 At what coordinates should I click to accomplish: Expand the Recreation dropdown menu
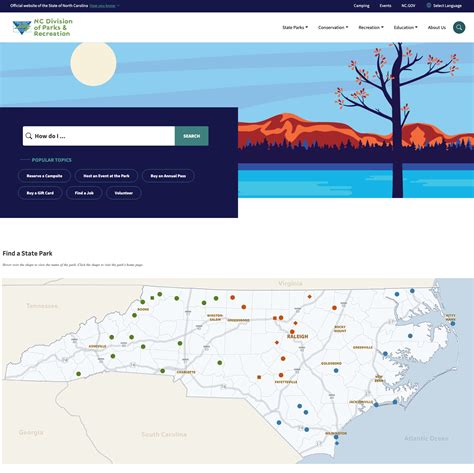coord(371,27)
